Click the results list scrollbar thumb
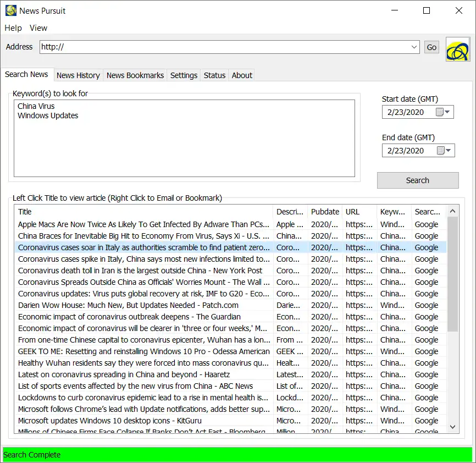This screenshot has width=476, height=463. (x=452, y=274)
